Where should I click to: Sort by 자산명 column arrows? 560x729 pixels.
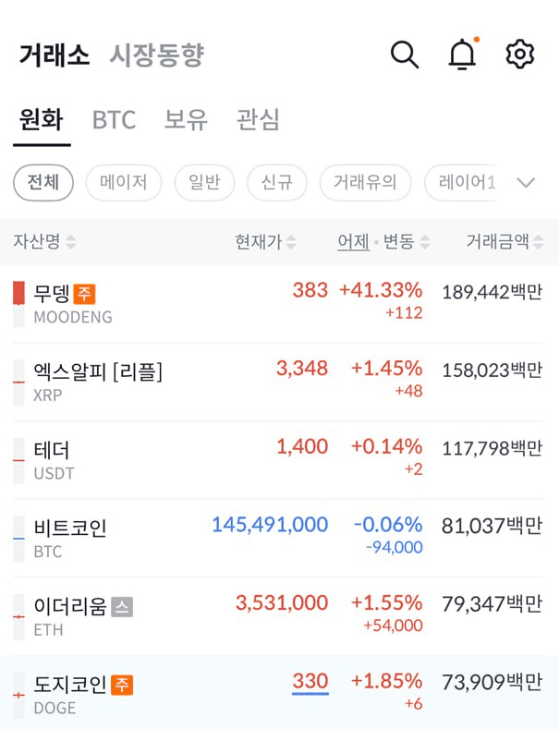(x=71, y=242)
